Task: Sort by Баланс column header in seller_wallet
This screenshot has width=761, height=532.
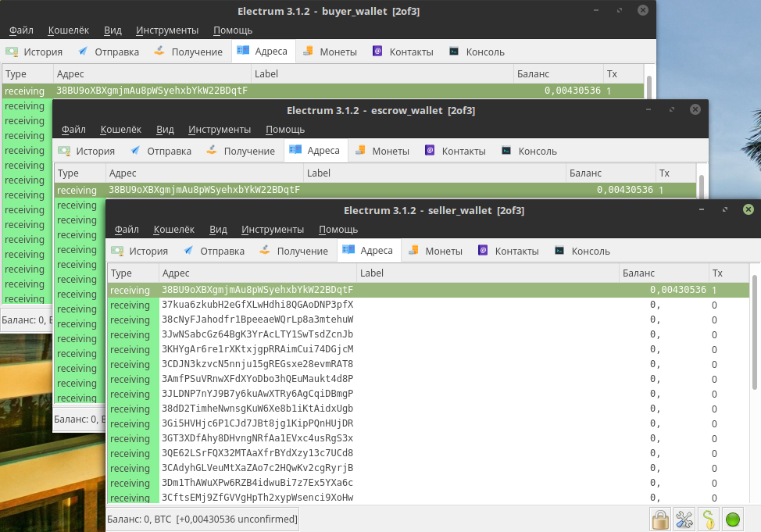Action: pyautogui.click(x=664, y=273)
